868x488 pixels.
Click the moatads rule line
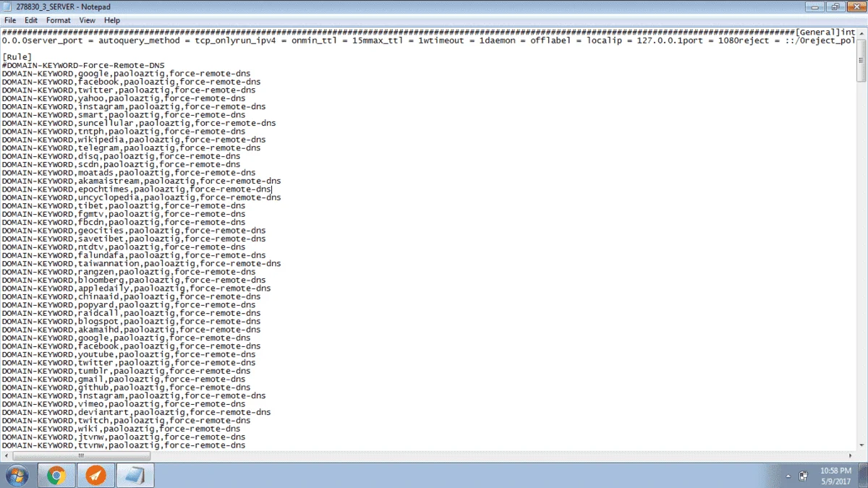[129, 173]
